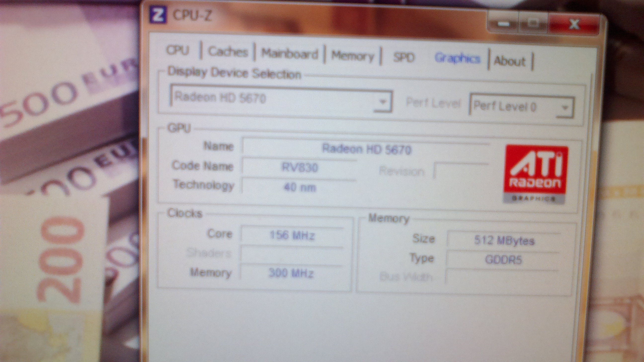Open the SPD tab
This screenshot has width=644, height=362.
click(404, 57)
